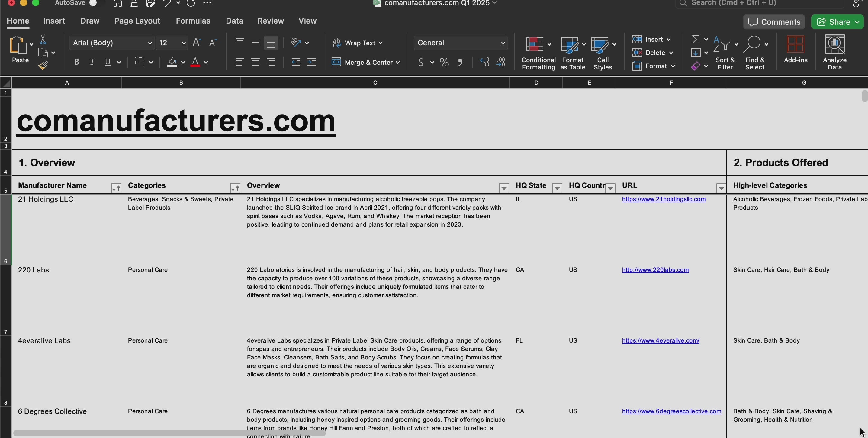Increase indent

click(x=312, y=62)
